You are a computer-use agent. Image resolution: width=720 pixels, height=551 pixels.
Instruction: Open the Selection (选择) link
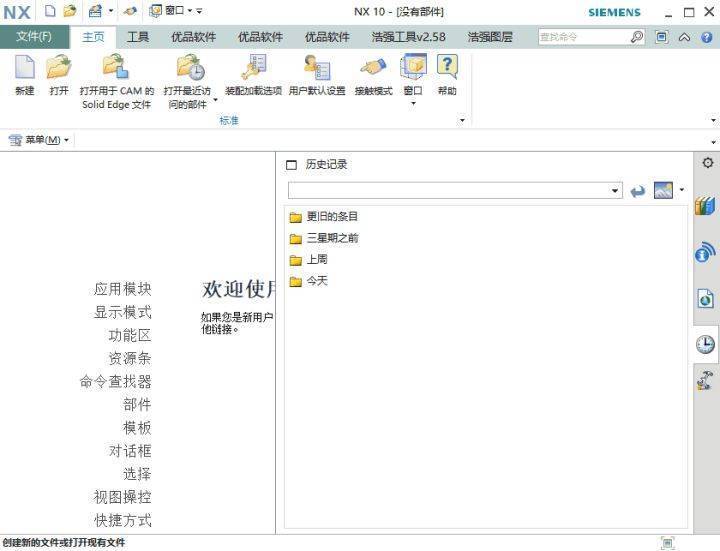pos(137,474)
